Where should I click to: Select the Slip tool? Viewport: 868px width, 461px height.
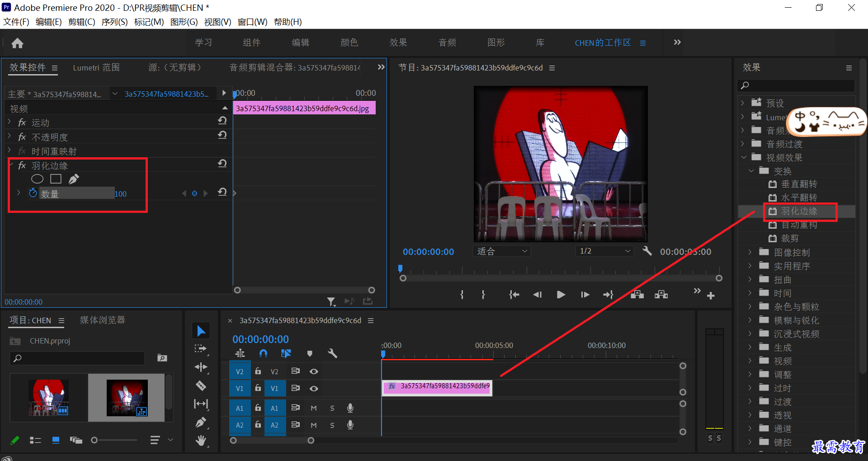(x=201, y=404)
